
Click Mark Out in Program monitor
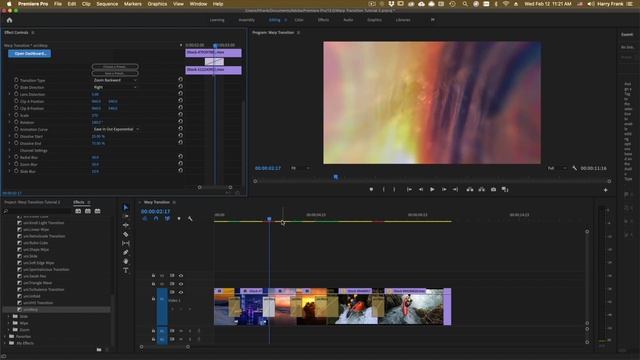pos(394,189)
